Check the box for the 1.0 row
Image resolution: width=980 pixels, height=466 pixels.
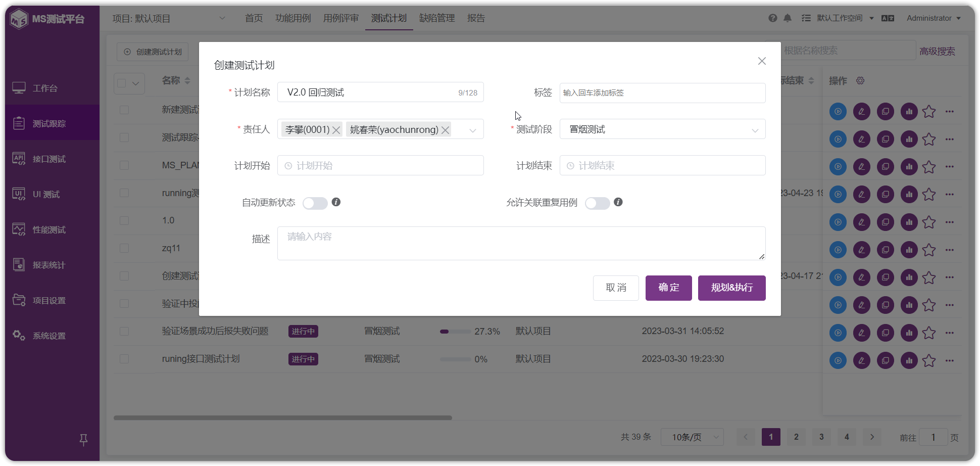(x=124, y=221)
